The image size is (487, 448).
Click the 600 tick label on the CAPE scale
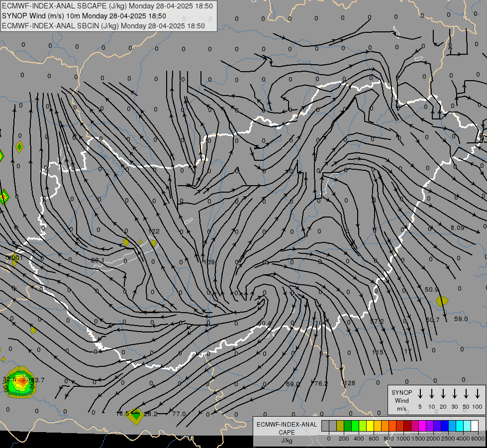click(x=374, y=439)
